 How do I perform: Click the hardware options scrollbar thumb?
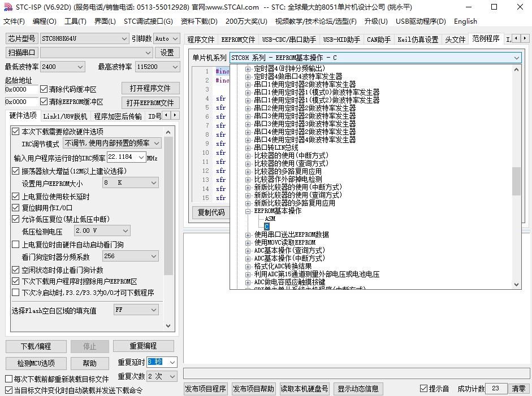click(168, 206)
